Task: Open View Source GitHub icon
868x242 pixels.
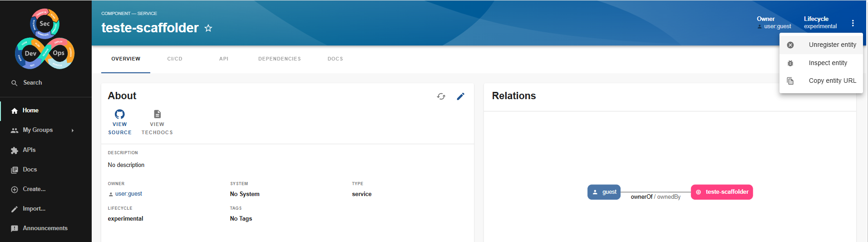Action: tap(120, 114)
